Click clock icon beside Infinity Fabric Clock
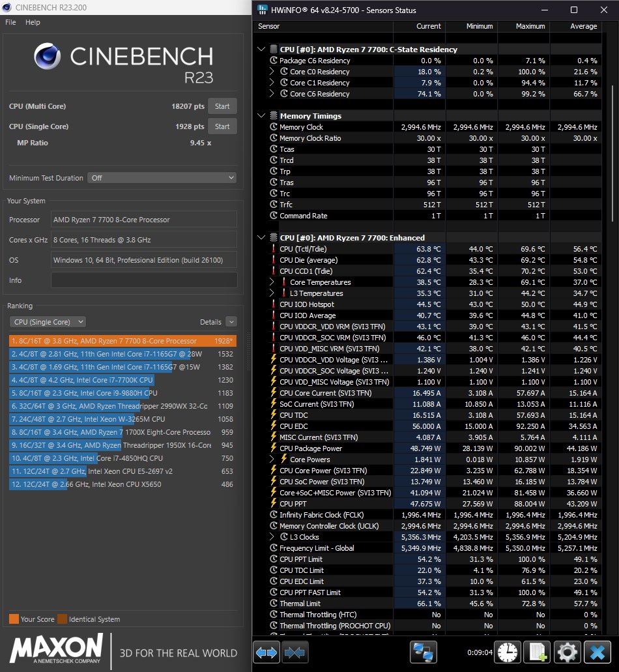The height and width of the screenshot is (672, 619). pyautogui.click(x=273, y=515)
